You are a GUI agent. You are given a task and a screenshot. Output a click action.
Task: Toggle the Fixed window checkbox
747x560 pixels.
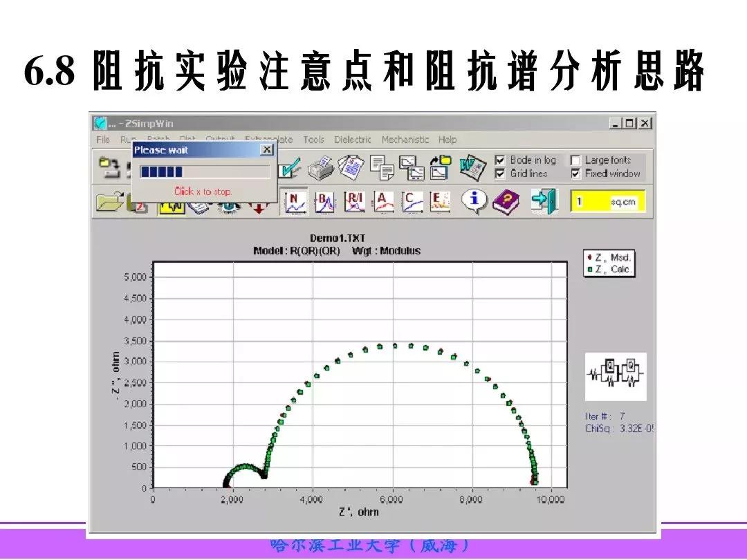click(x=575, y=174)
